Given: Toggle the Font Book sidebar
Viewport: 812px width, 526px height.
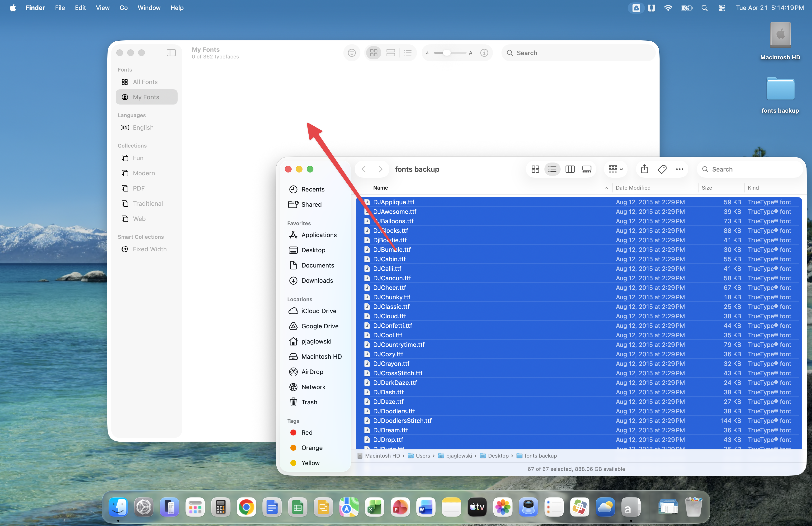Looking at the screenshot, I should (x=171, y=53).
